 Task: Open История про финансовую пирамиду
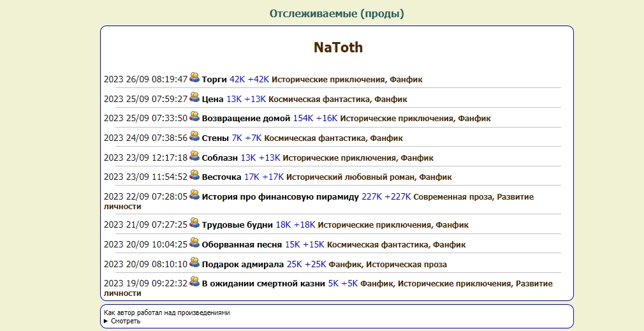280,196
